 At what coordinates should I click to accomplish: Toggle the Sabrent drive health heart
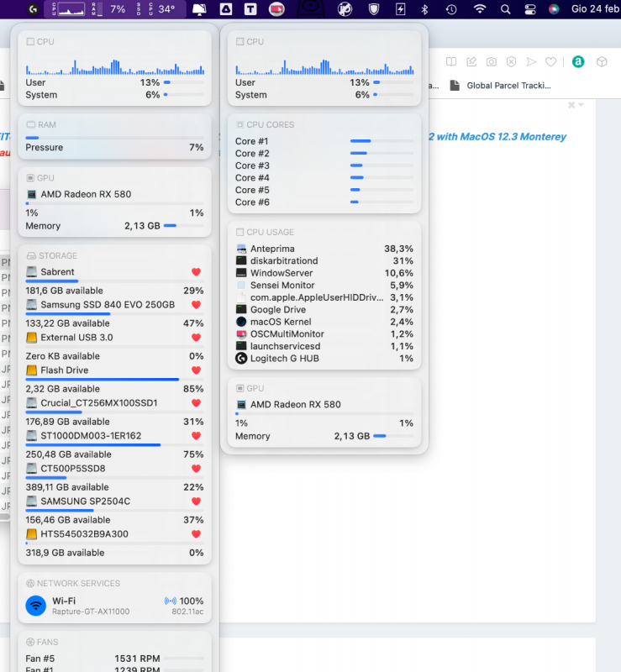[196, 271]
